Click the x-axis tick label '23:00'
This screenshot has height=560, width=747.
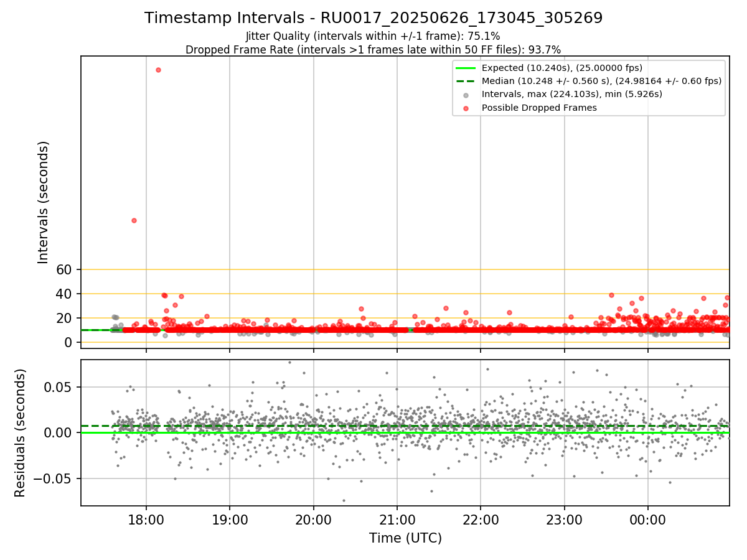point(564,520)
